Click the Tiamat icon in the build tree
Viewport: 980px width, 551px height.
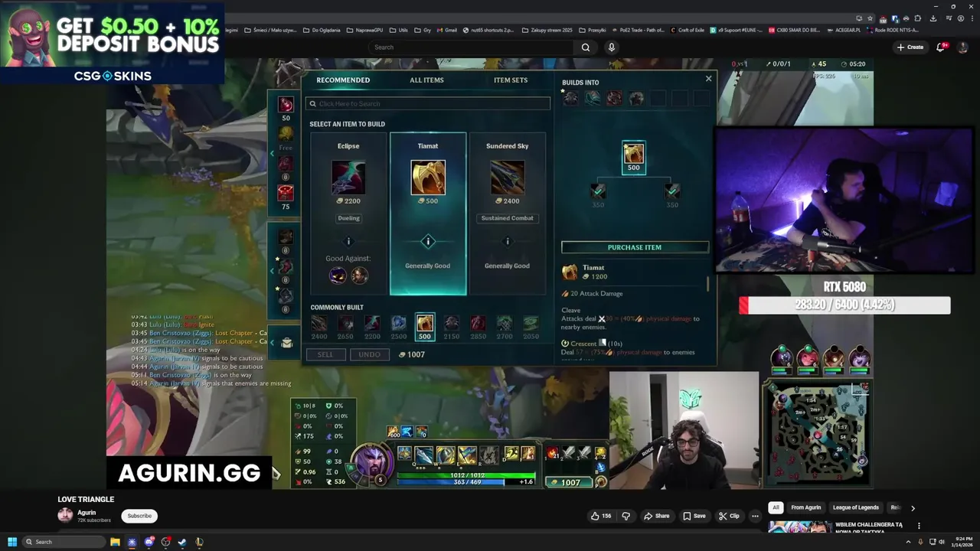point(633,152)
